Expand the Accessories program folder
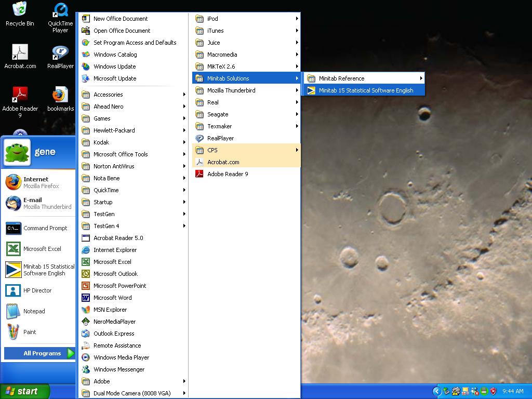532x399 pixels. (108, 95)
